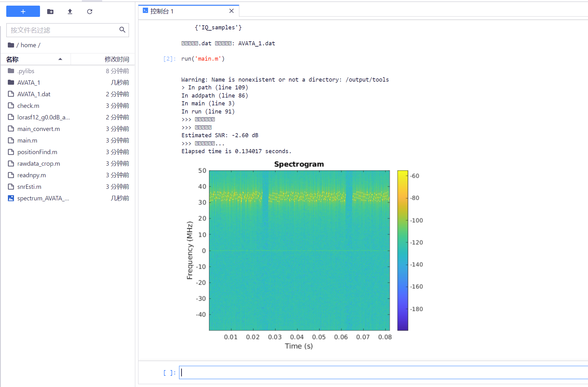Viewport: 588px width, 387px height.
Task: Click the spectrogram colorbar
Action: point(402,250)
